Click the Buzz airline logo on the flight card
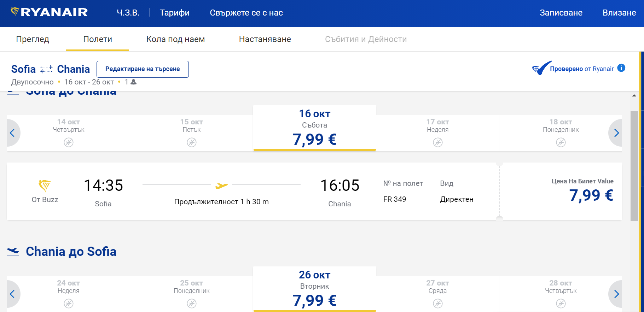This screenshot has height=312, width=644. pyautogui.click(x=45, y=185)
